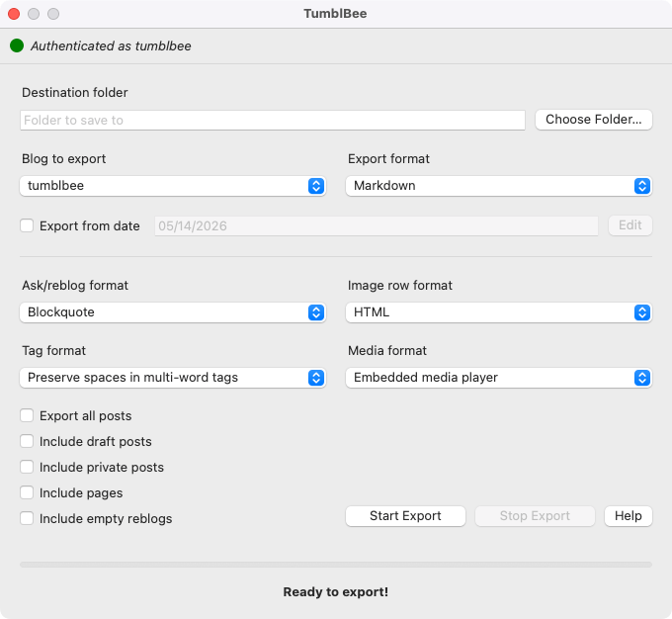Check the Include private posts checkbox
672x619 pixels.
pos(27,467)
